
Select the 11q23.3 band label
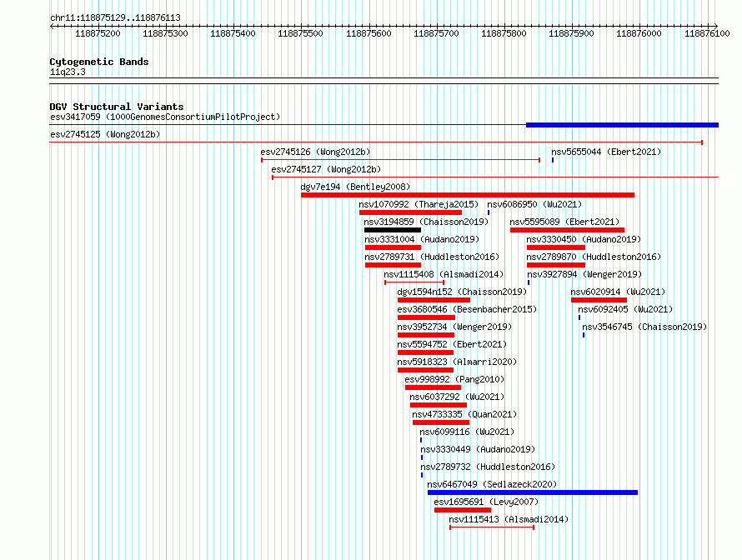pyautogui.click(x=68, y=72)
